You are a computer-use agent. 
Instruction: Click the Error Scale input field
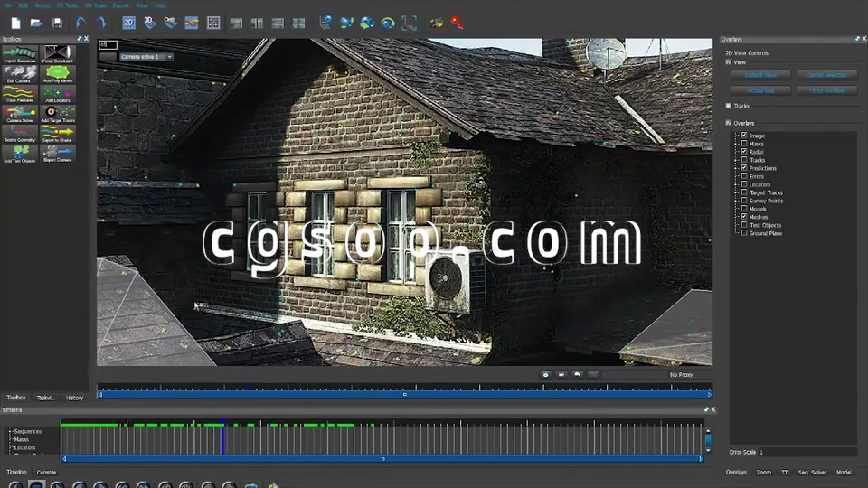pyautogui.click(x=807, y=452)
